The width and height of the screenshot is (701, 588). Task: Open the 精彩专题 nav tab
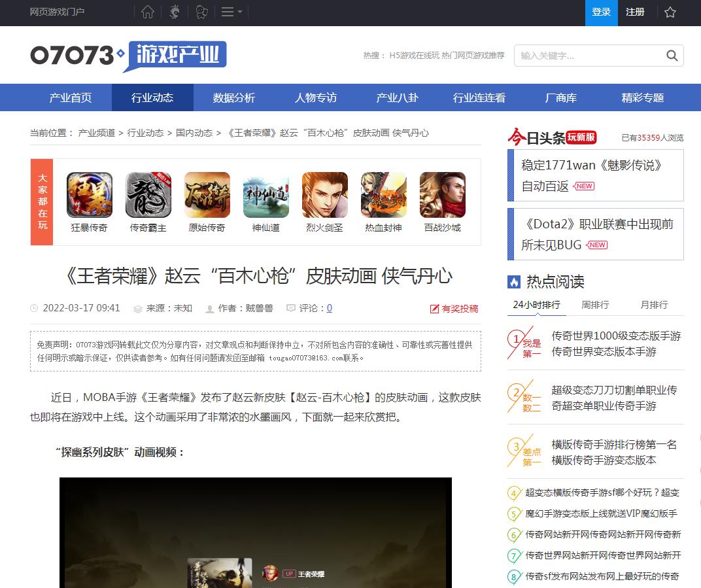(x=643, y=97)
